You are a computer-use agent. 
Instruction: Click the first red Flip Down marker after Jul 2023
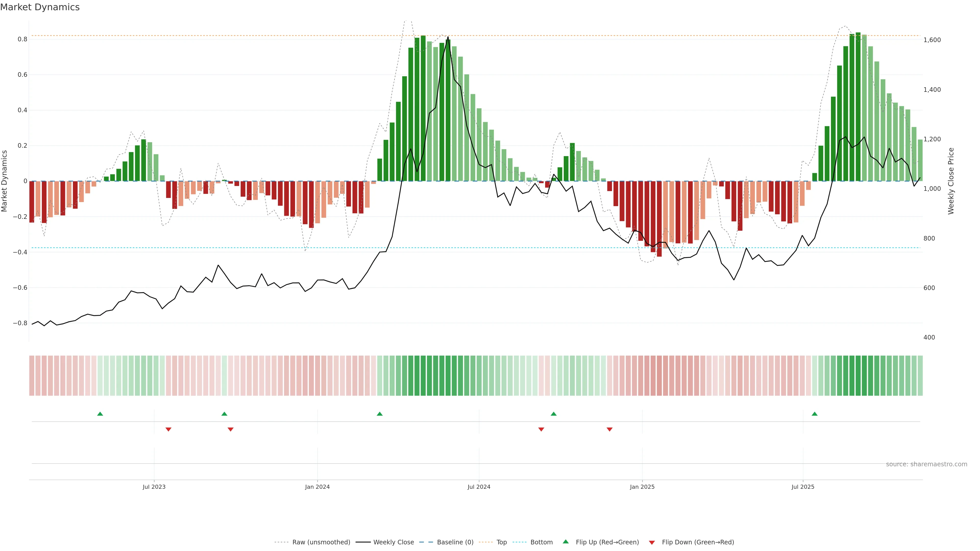pos(168,429)
